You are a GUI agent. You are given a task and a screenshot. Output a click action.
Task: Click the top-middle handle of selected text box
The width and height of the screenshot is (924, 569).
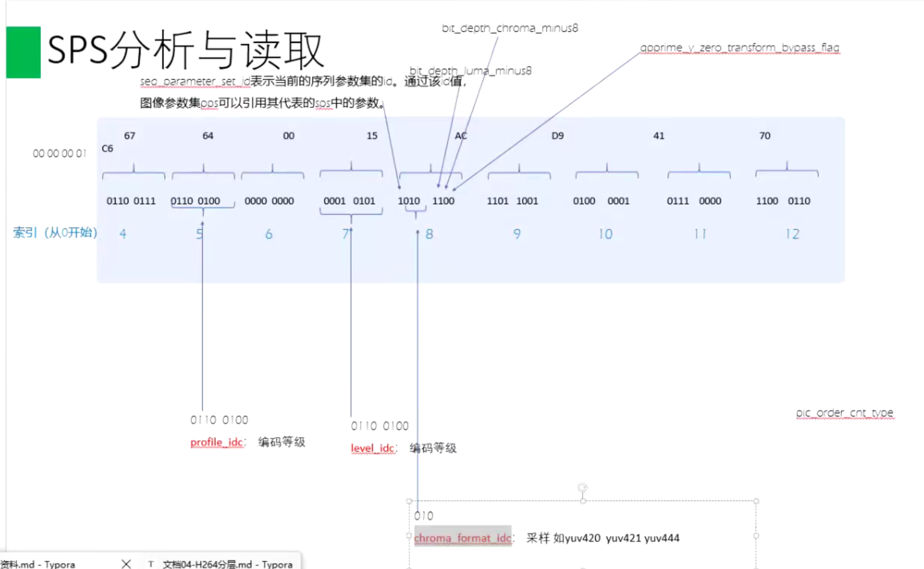pyautogui.click(x=583, y=501)
